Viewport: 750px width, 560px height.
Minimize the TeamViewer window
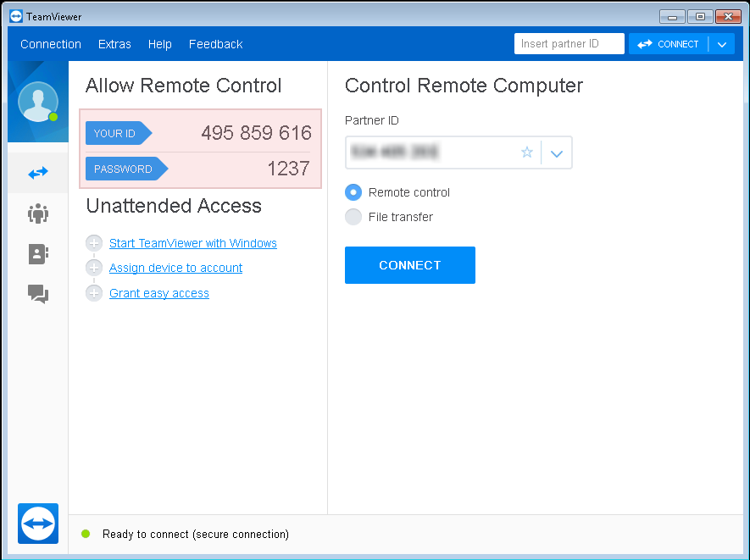[x=672, y=17]
